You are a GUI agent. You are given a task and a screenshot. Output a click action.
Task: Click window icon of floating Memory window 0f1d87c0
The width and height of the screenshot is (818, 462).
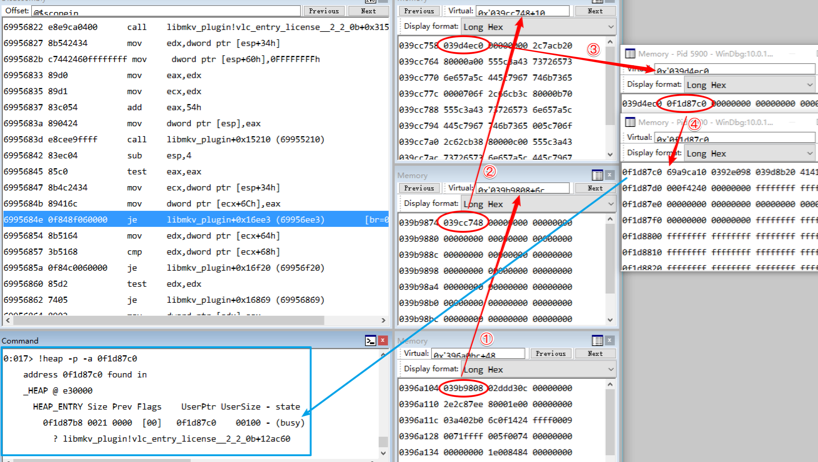[630, 122]
